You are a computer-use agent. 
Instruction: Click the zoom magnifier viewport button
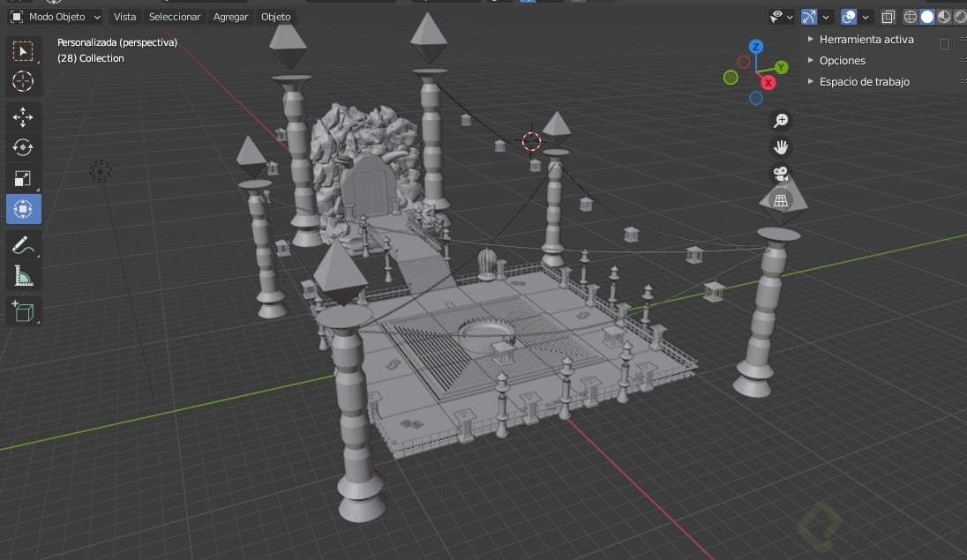[x=781, y=120]
